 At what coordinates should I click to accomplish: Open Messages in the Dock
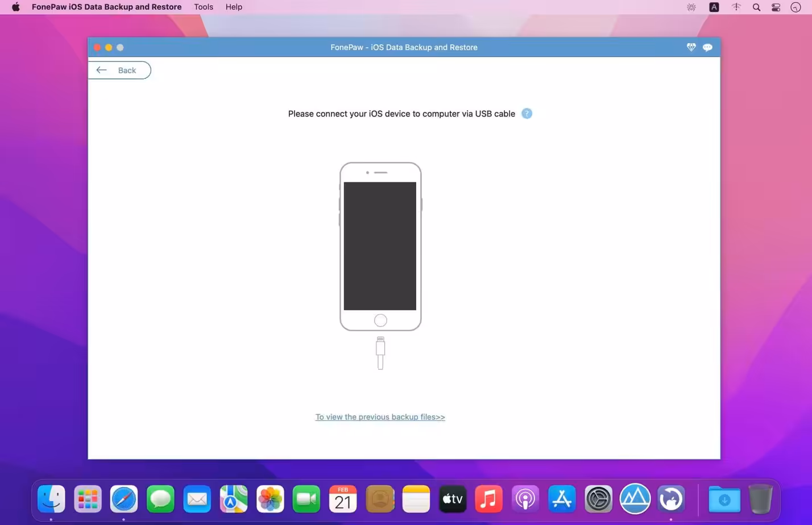click(x=160, y=499)
